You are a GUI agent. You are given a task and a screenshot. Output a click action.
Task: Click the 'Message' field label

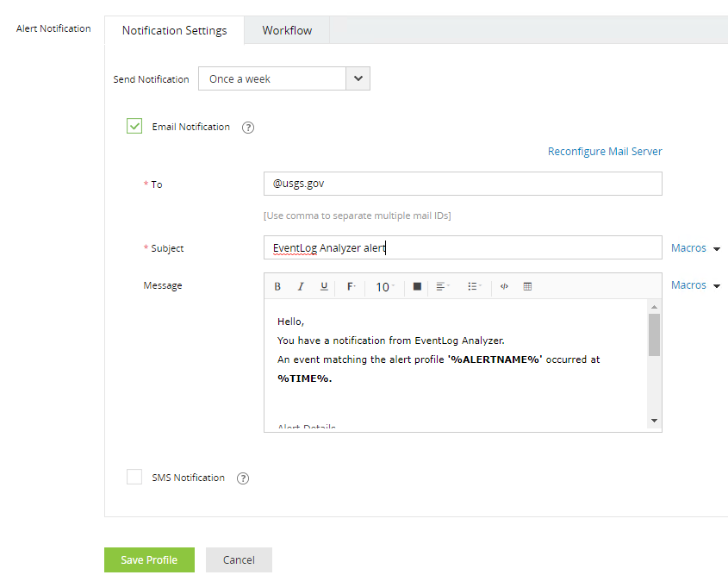click(163, 285)
